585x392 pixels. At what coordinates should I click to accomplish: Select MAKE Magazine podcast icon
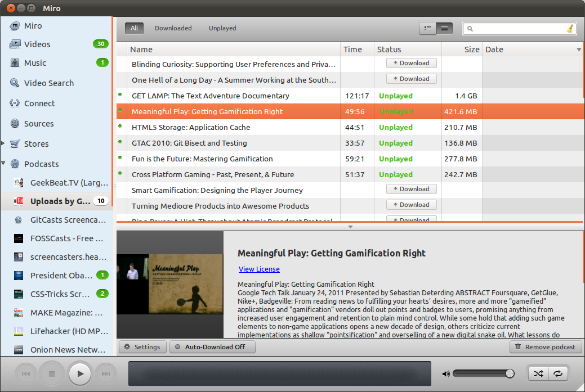click(x=18, y=313)
